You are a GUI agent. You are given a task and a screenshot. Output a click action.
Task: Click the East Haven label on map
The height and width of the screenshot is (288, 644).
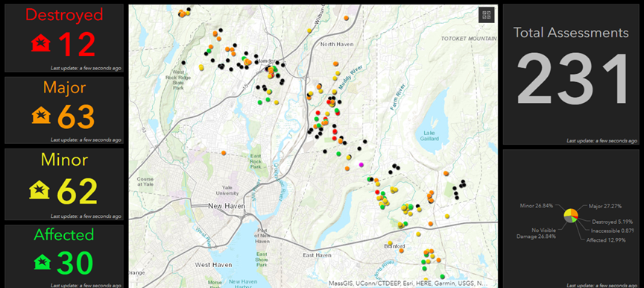pos(317,255)
